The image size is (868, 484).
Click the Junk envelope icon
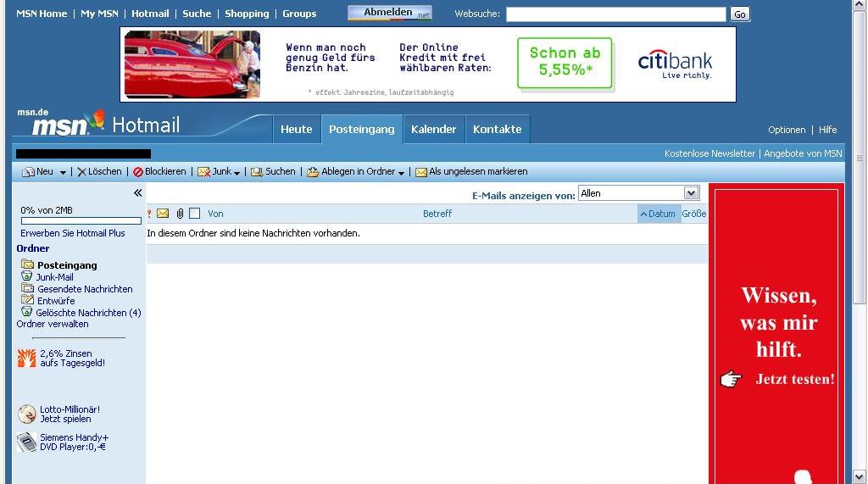coord(203,172)
